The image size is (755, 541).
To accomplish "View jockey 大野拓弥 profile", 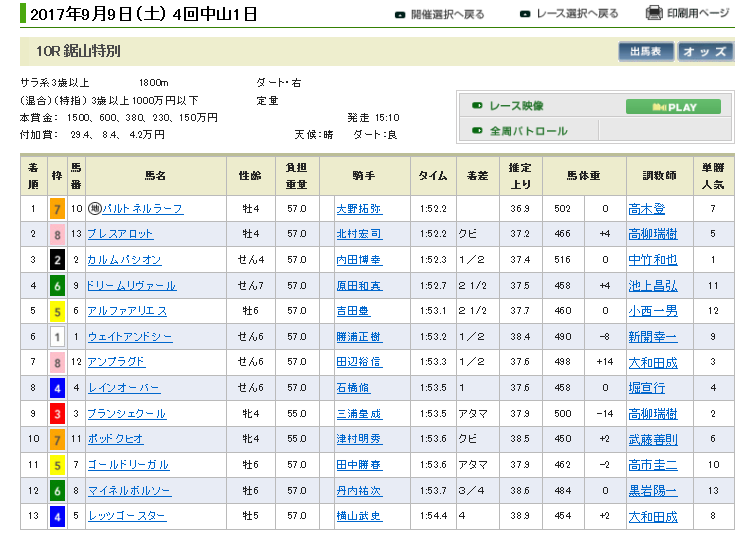I will (359, 209).
